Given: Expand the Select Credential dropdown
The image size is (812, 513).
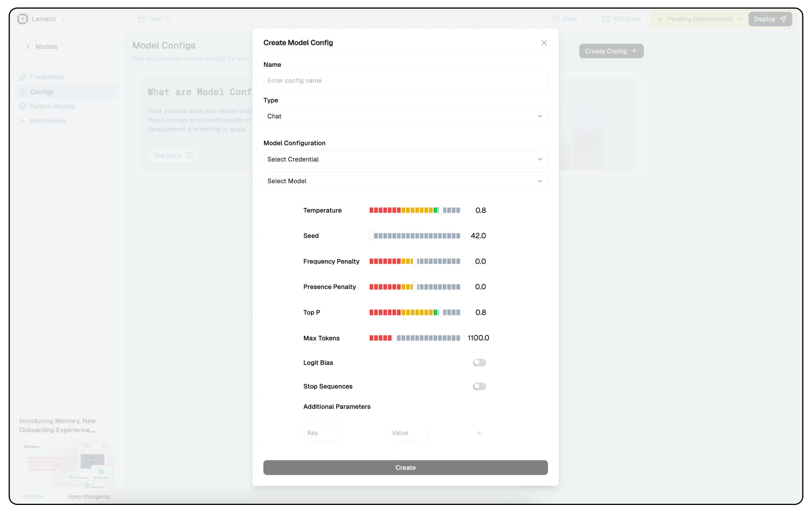Looking at the screenshot, I should pyautogui.click(x=405, y=159).
